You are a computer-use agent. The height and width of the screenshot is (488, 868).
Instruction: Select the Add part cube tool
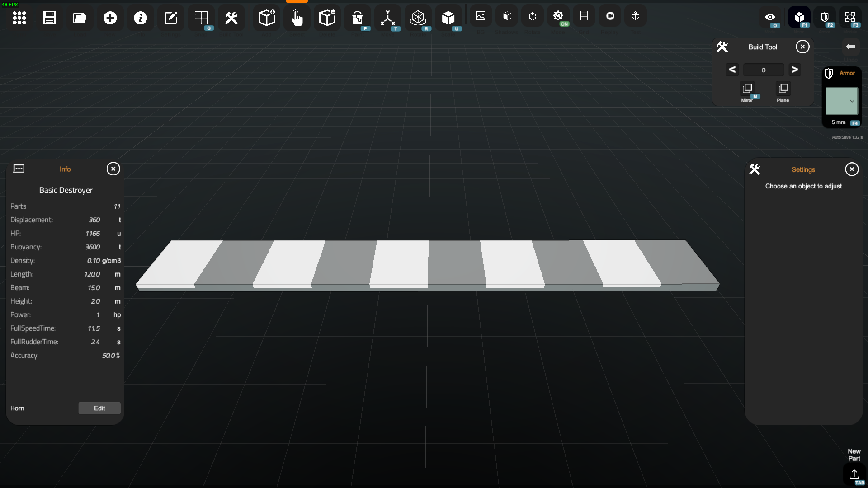(x=266, y=18)
